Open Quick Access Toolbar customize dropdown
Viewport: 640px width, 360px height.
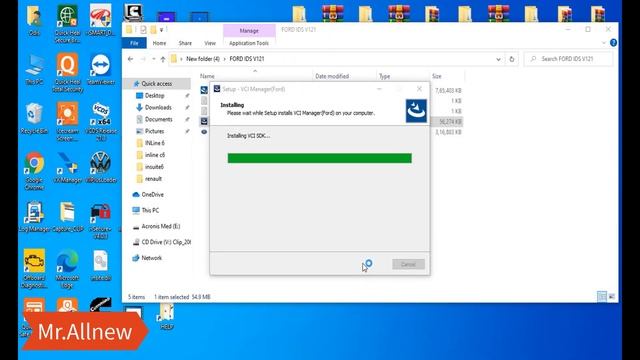point(162,30)
